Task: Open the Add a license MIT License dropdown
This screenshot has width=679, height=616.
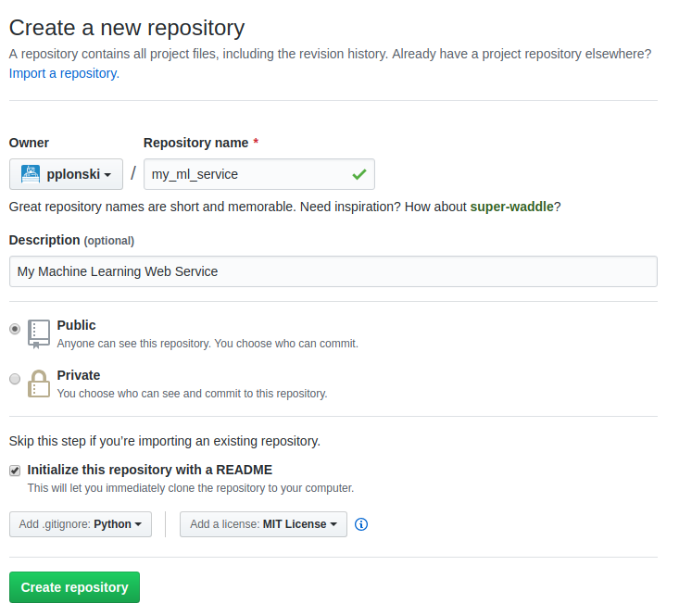Action: click(x=263, y=524)
